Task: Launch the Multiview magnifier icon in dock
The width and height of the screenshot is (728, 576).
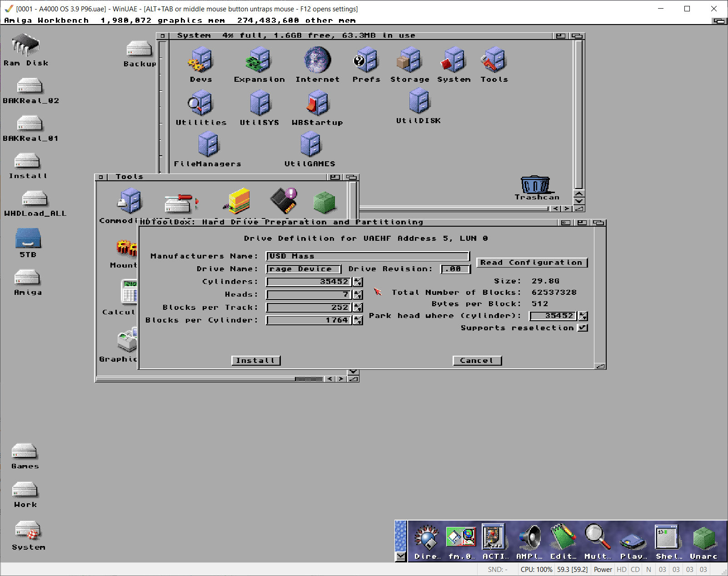Action: tap(598, 537)
